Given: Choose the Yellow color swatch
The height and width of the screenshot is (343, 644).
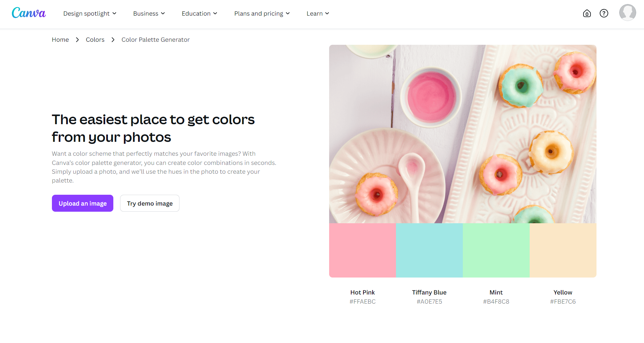Looking at the screenshot, I should (563, 250).
